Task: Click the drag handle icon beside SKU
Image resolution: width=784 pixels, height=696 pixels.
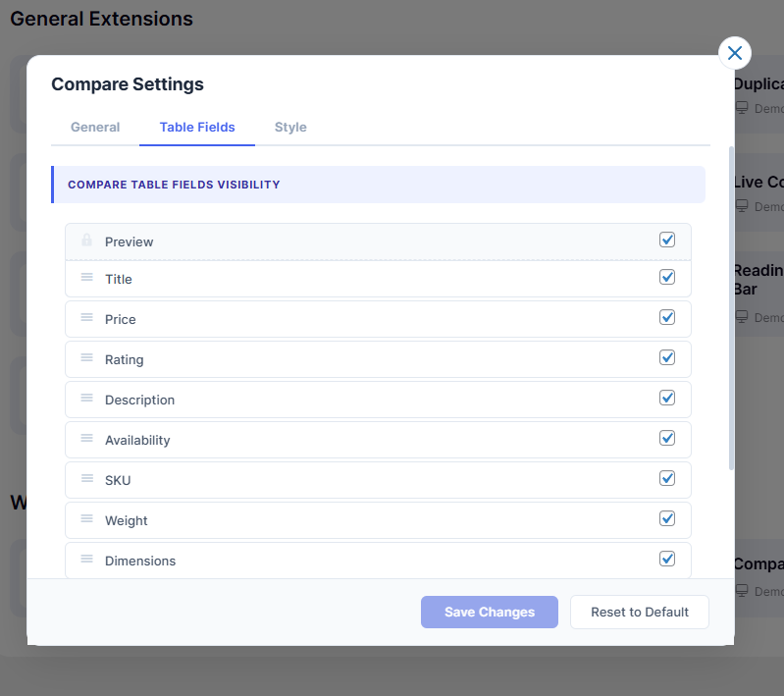Action: tap(86, 479)
